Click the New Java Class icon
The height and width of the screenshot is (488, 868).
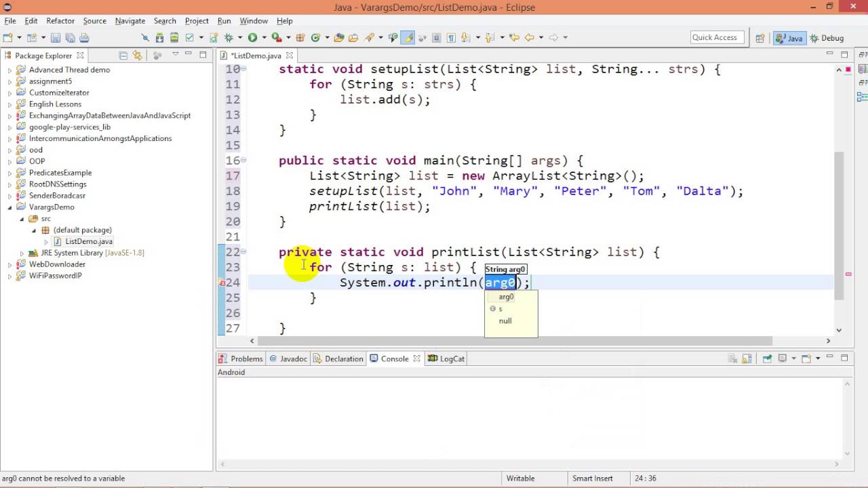(315, 38)
